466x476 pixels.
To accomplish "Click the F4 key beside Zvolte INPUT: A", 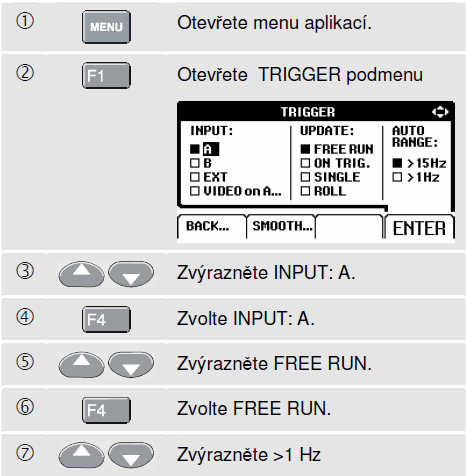I will 106,319.
